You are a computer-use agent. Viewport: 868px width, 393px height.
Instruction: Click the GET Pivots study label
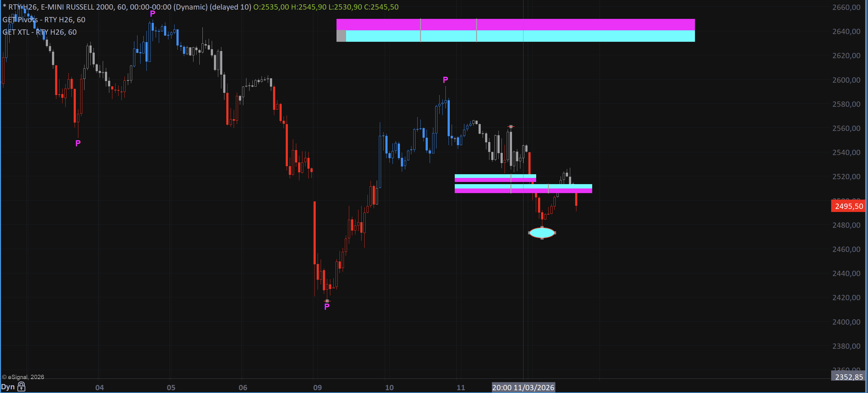tap(44, 20)
